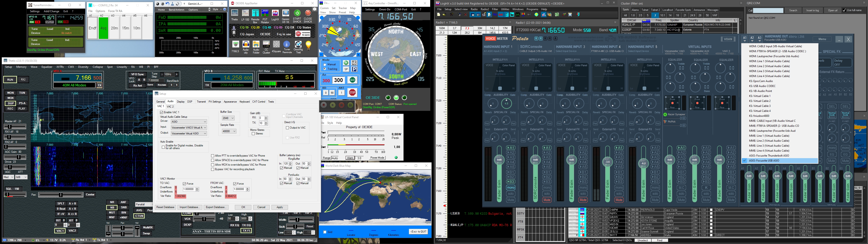The image size is (868, 244).
Task: Click VBAN button in Voicemeeter
Action: tap(728, 39)
